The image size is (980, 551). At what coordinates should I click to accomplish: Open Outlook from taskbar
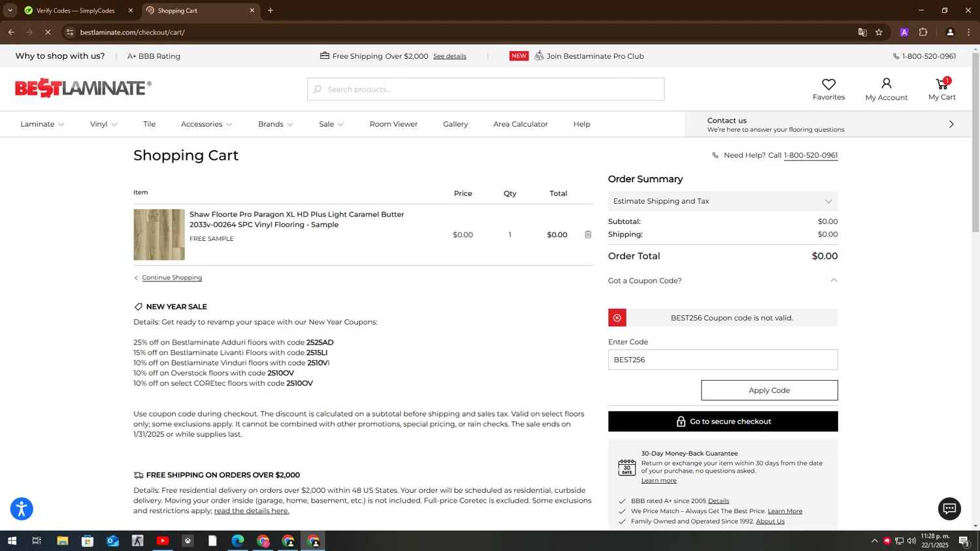tap(112, 541)
